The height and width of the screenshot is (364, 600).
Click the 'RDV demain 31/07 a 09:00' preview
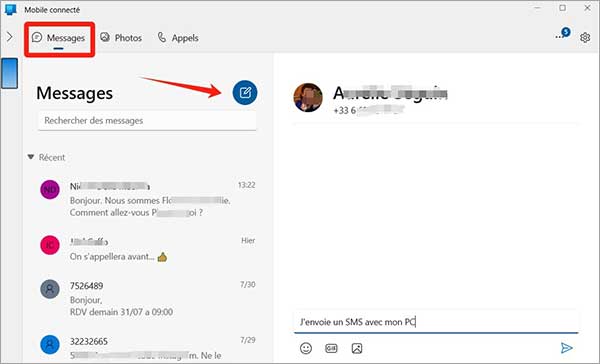pos(121,312)
